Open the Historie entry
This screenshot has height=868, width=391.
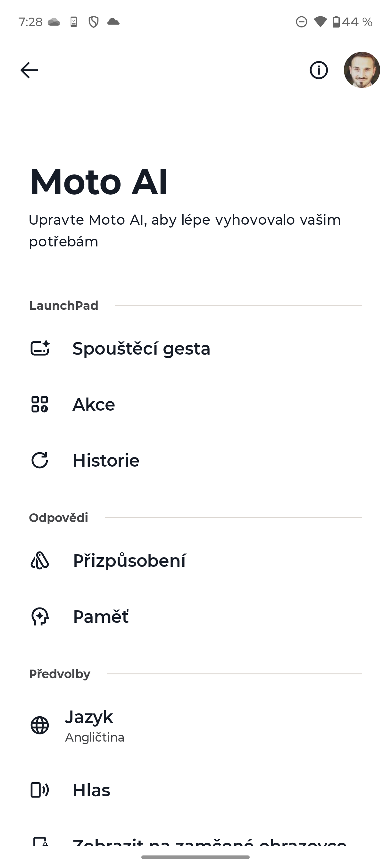pyautogui.click(x=106, y=460)
